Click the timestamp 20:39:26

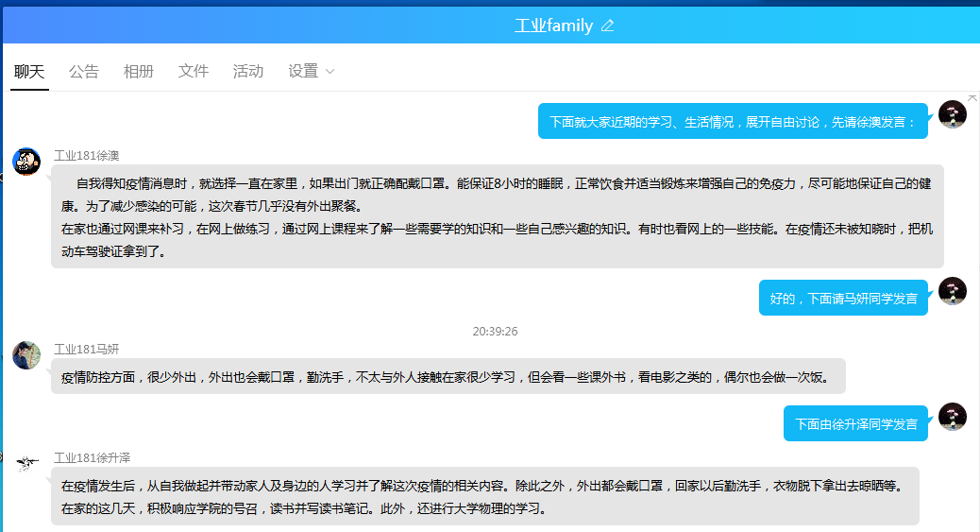pos(495,331)
